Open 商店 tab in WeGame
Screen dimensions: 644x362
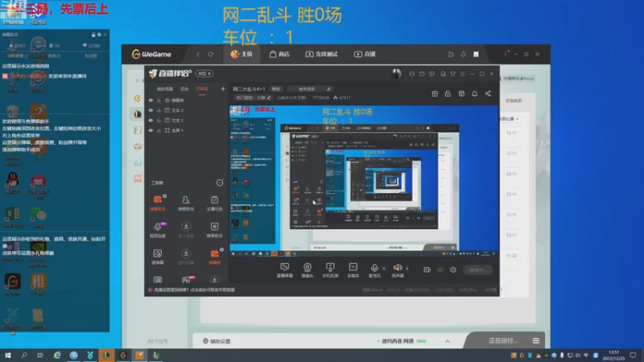click(279, 54)
